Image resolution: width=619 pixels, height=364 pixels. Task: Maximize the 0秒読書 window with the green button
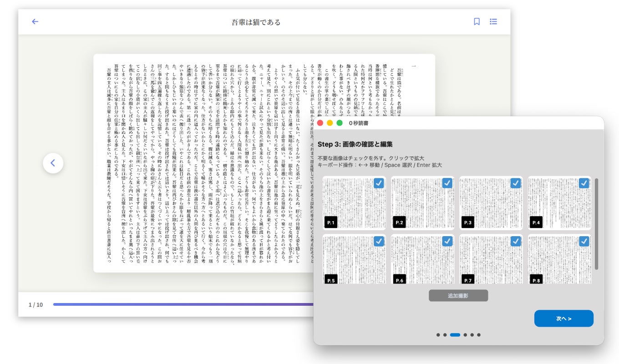tap(340, 123)
